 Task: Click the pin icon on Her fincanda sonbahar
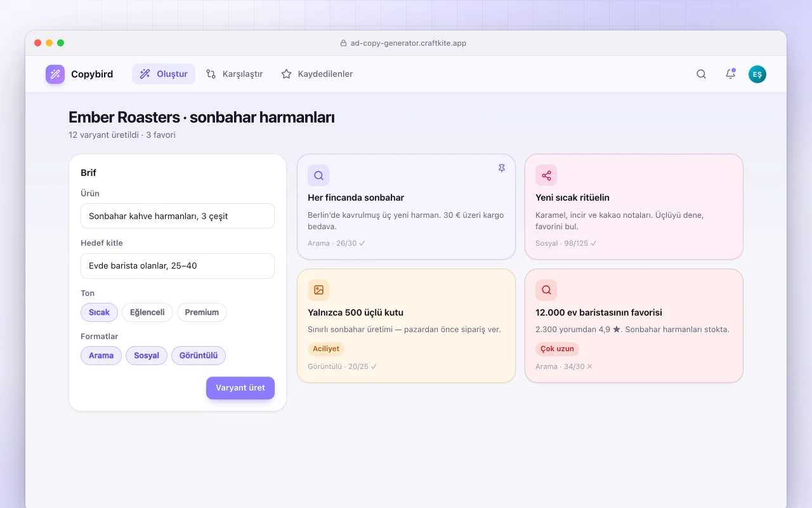(x=502, y=168)
